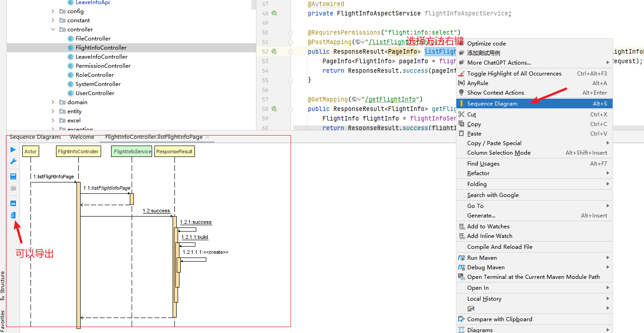Expand the excel folder
The width and height of the screenshot is (644, 333).
click(53, 121)
